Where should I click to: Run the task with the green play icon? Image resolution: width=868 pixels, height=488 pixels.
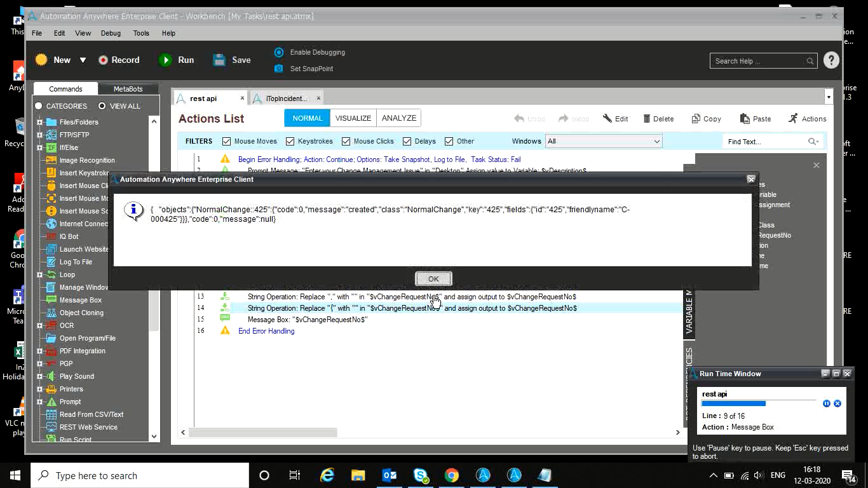165,60
